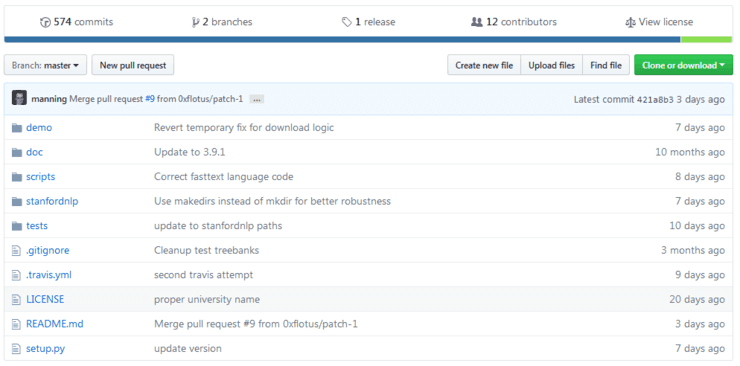Click Find file button

tap(606, 65)
